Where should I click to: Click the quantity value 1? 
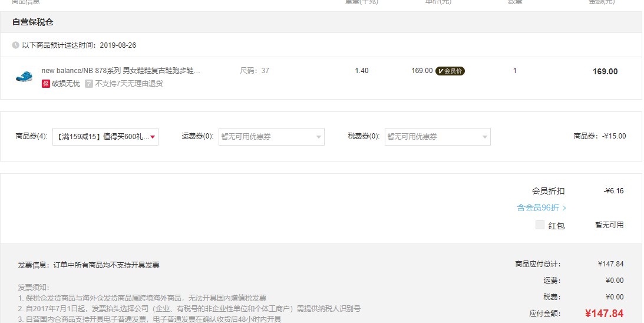click(x=514, y=71)
